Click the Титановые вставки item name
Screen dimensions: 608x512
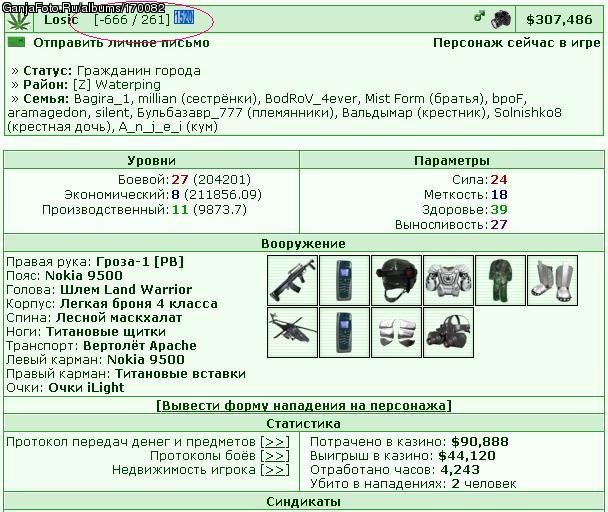180,374
